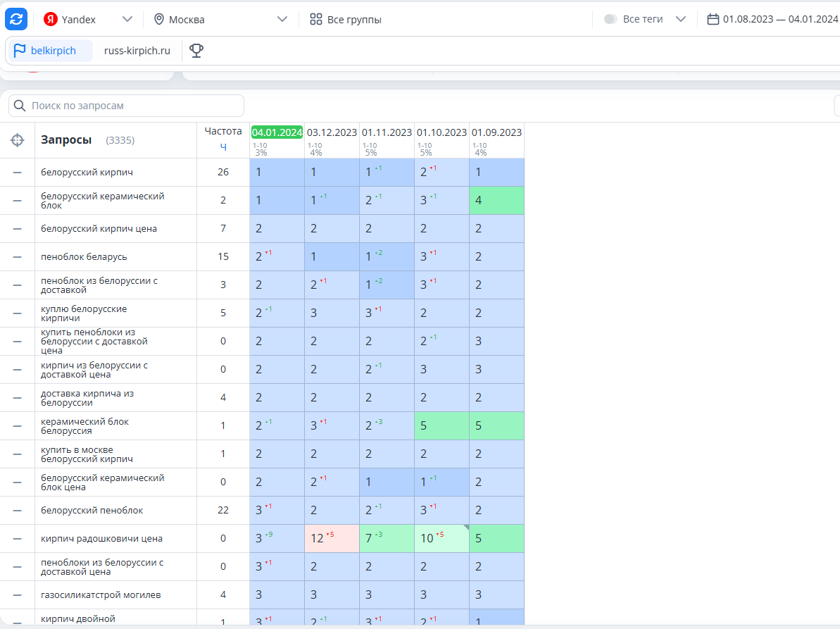This screenshot has width=840, height=629.
Task: Open the trophy competitors icon
Action: click(196, 51)
